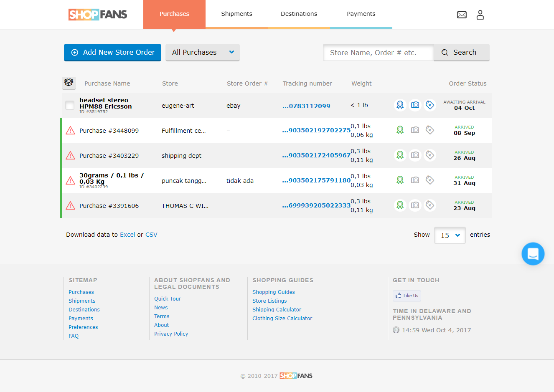Download data as CSV link

click(151, 235)
